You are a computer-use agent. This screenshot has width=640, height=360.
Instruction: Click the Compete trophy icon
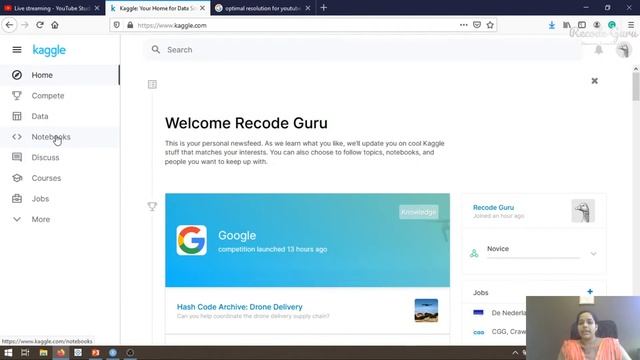click(17, 96)
